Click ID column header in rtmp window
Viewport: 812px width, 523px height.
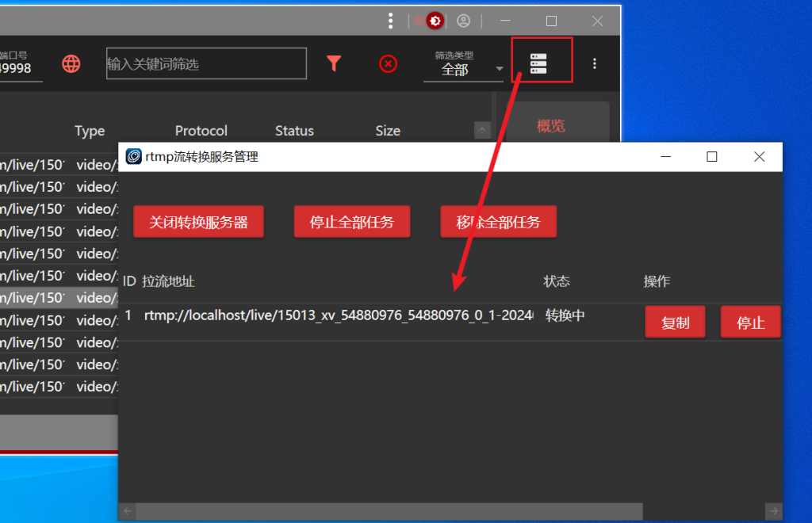[129, 281]
